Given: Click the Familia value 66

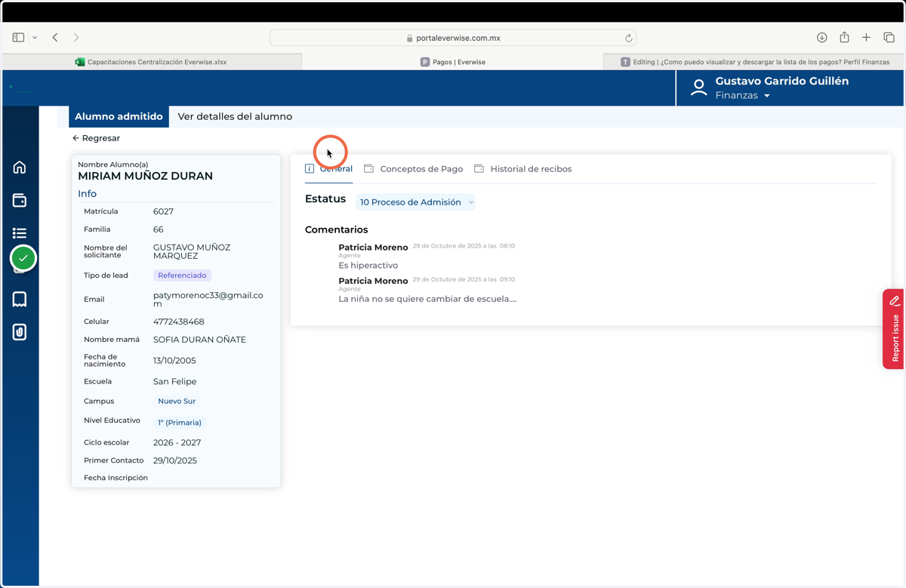Looking at the screenshot, I should pos(158,229).
